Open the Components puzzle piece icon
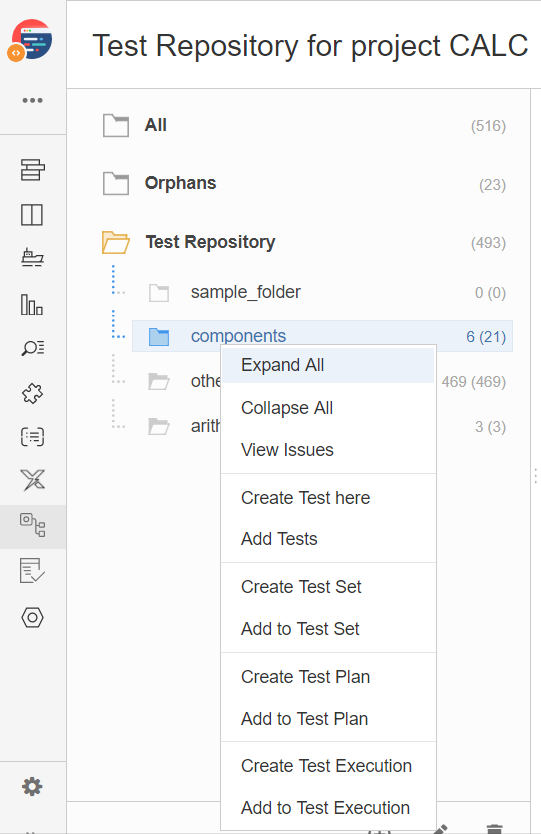Viewport: 541px width, 834px height. pos(32,393)
